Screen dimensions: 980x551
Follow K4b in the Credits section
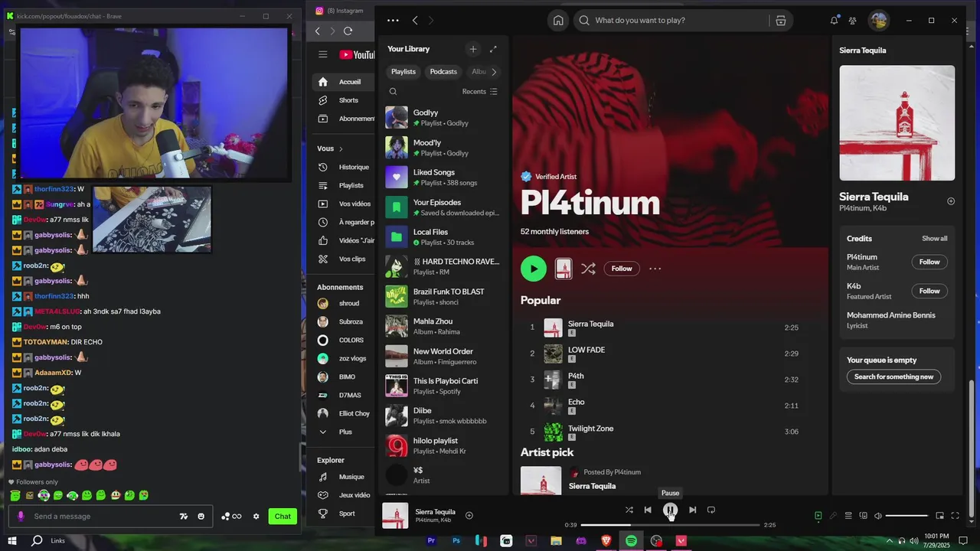click(929, 291)
